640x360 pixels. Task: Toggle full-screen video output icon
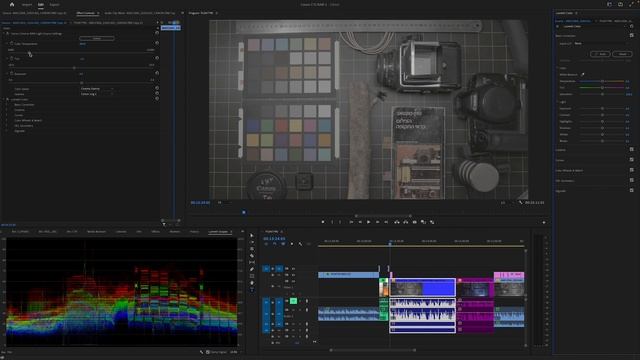click(x=632, y=4)
